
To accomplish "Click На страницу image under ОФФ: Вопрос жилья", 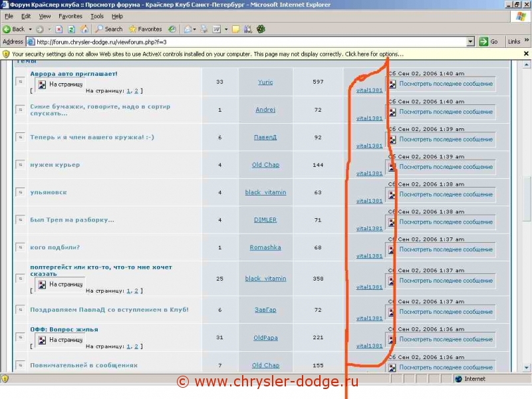I will click(x=60, y=340).
